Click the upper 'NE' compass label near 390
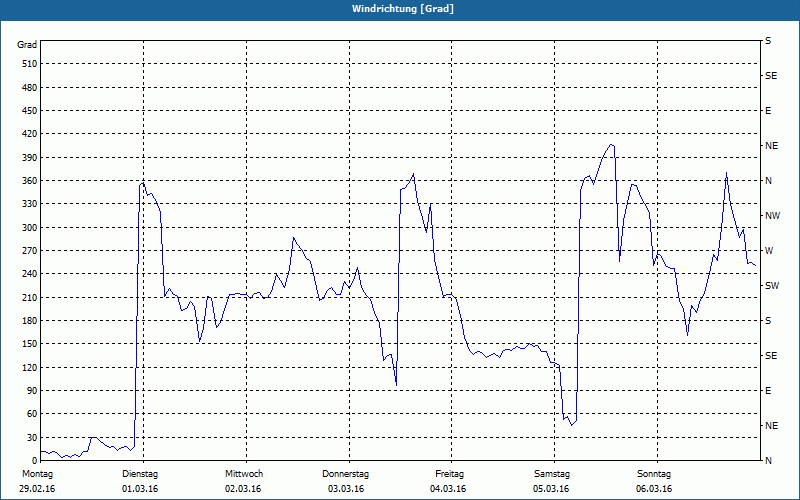This screenshot has height=500, width=800. click(772, 146)
